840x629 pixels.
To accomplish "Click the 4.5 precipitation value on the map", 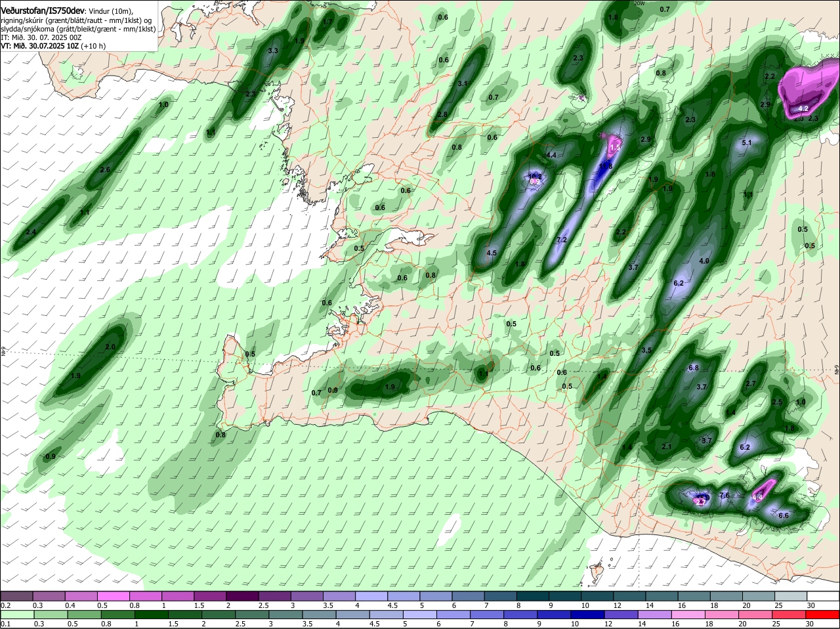I will click(x=492, y=253).
